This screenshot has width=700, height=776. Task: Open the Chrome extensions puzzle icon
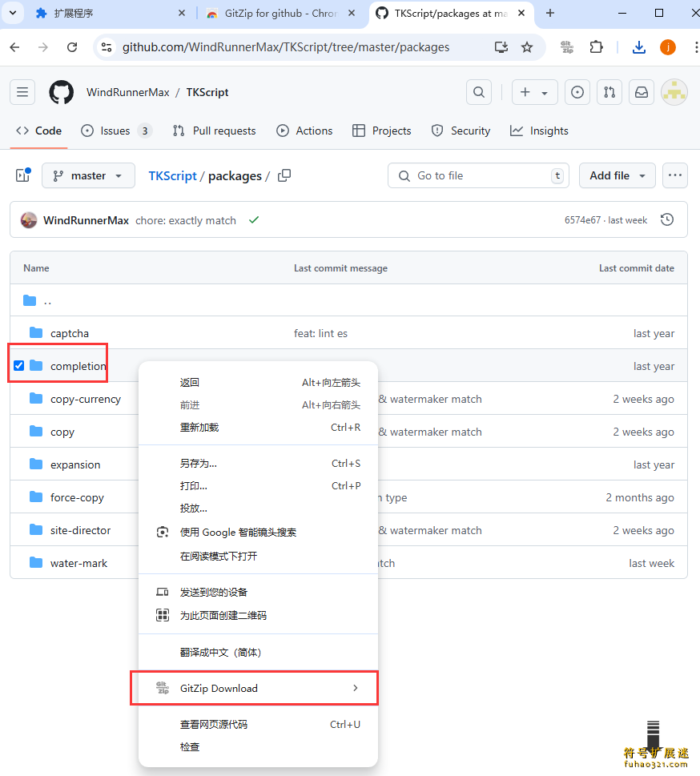[596, 47]
